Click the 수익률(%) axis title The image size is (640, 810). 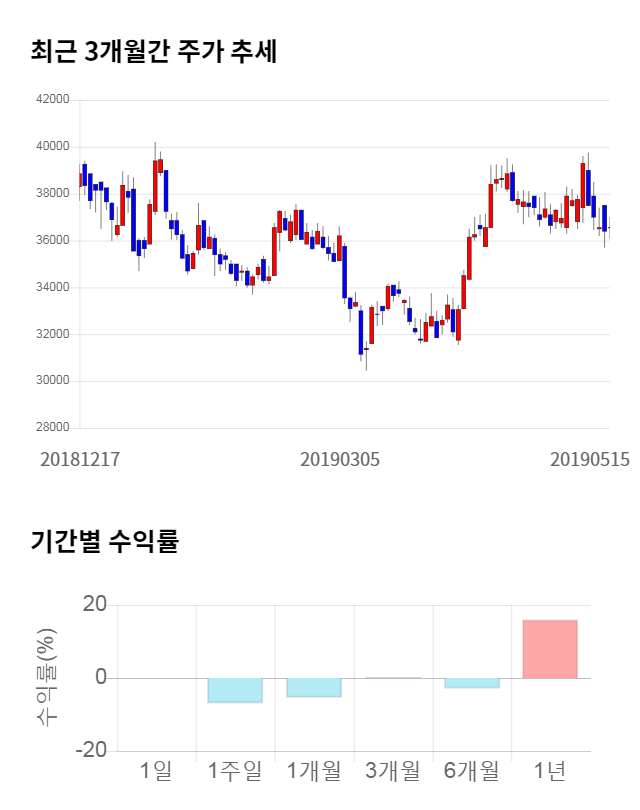pos(45,677)
